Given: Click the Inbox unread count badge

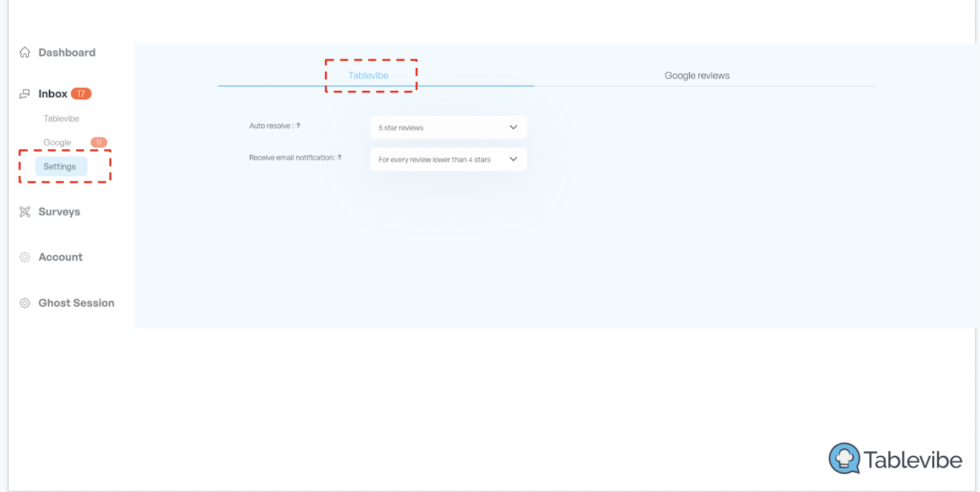Looking at the screenshot, I should [81, 94].
